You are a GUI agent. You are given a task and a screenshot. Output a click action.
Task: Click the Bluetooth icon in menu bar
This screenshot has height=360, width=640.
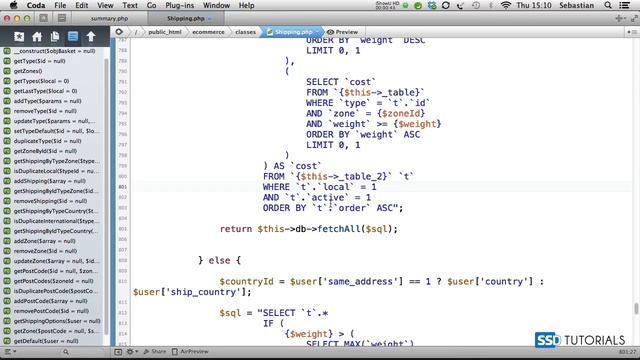491,5
